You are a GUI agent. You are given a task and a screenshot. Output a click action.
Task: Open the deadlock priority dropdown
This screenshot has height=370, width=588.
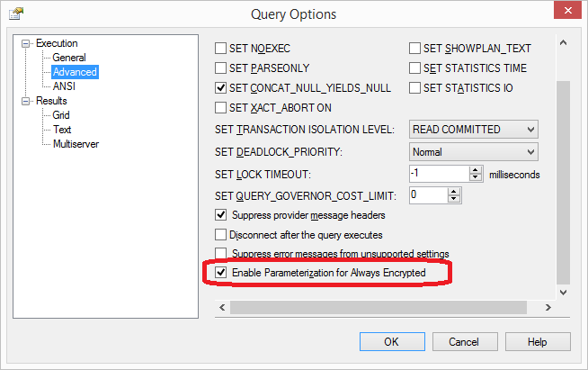pos(529,152)
